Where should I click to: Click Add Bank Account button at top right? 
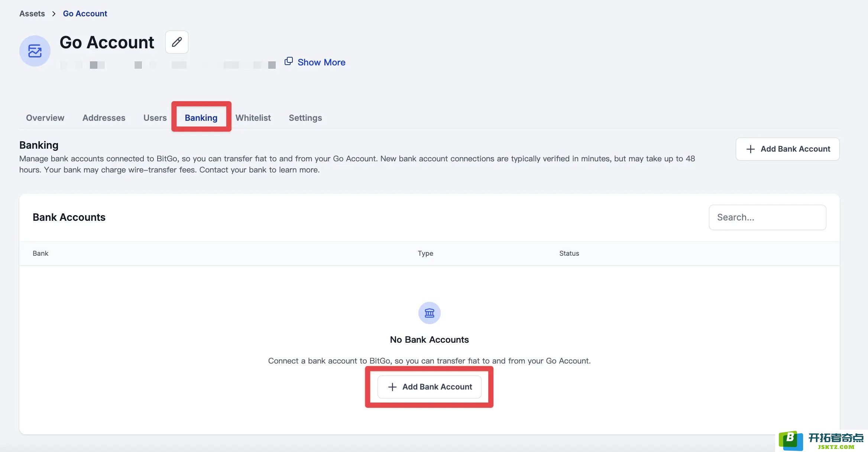coord(788,149)
